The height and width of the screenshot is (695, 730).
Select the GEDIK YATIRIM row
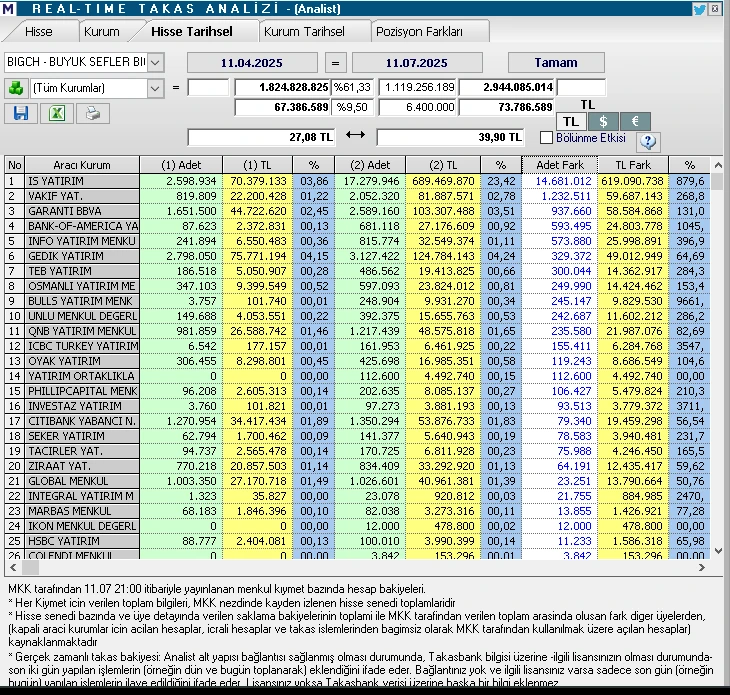358,256
